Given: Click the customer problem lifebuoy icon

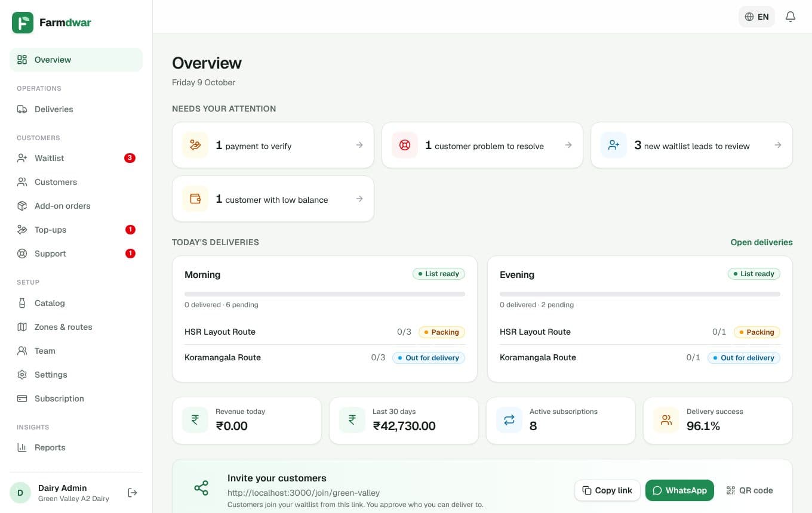Looking at the screenshot, I should pyautogui.click(x=405, y=145).
